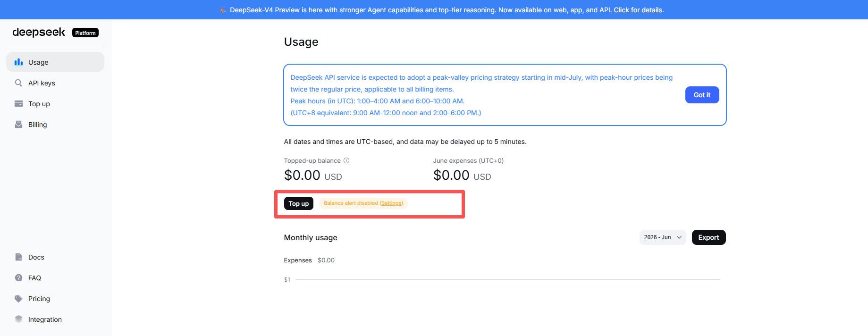Dismiss the pricing notice with Got it
The height and width of the screenshot is (336, 868).
click(x=702, y=95)
